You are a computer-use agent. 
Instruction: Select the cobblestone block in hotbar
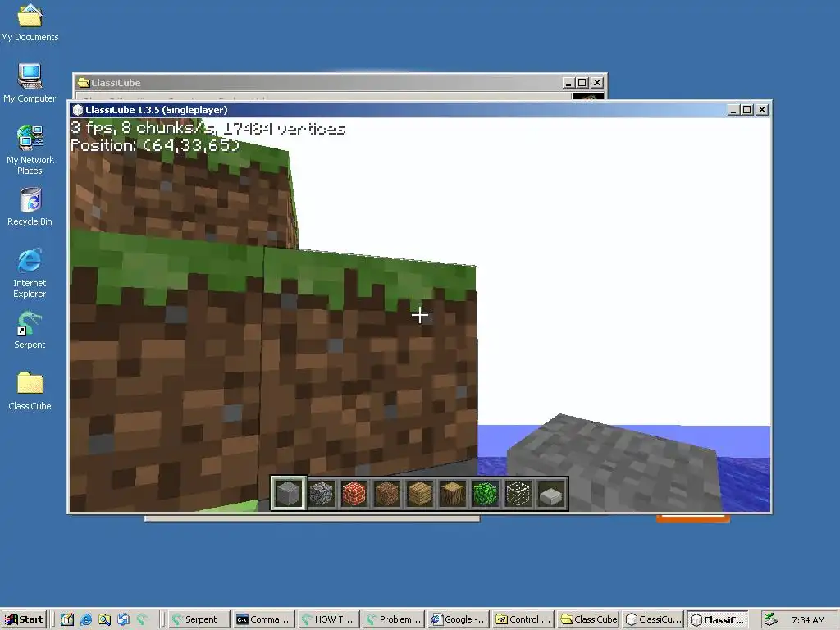[x=322, y=493]
